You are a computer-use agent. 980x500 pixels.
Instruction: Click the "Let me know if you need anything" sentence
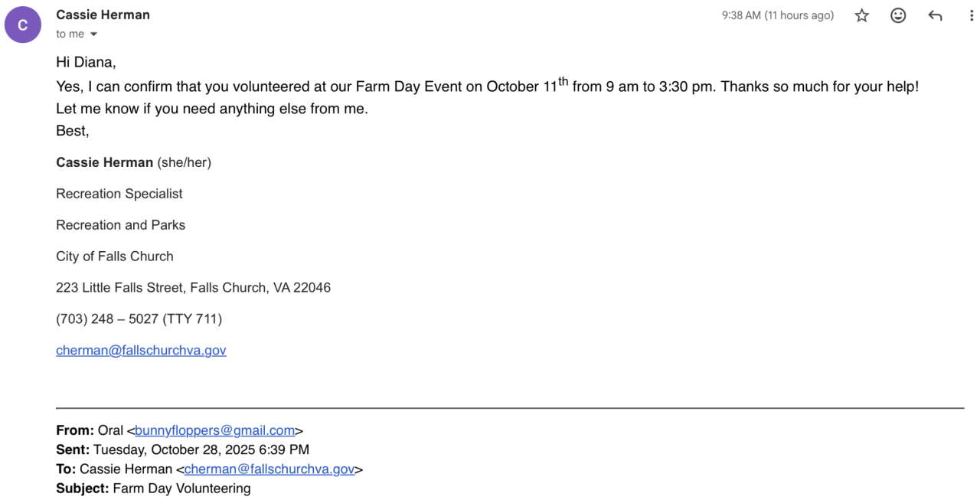(x=211, y=109)
